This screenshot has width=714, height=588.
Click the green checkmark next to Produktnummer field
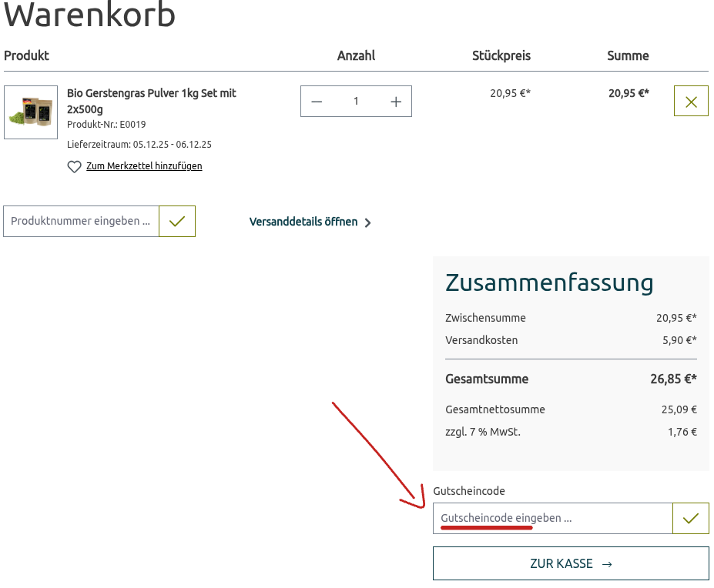(x=178, y=221)
